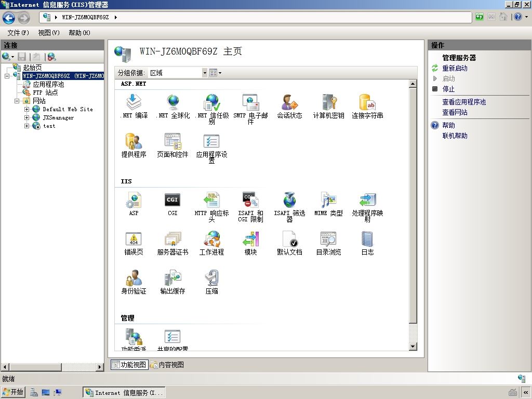Expand the test site node
Viewport: 532px width, 399px height.
pyautogui.click(x=26, y=126)
